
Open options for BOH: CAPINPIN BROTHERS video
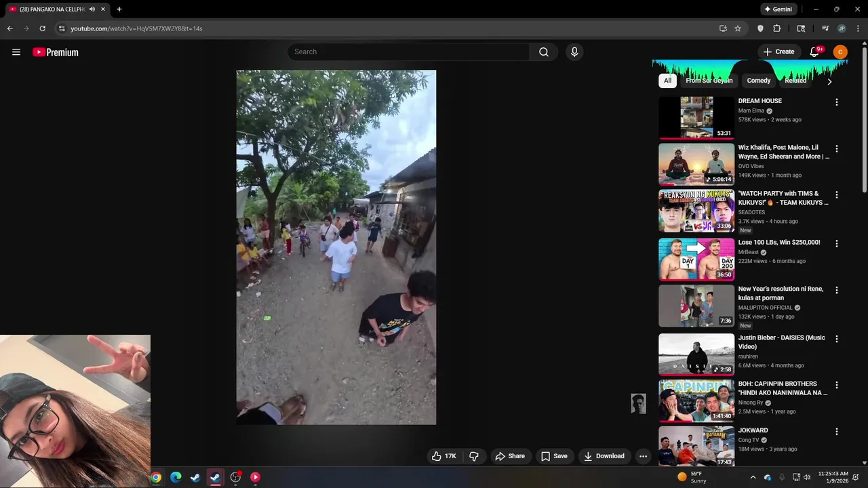pyautogui.click(x=836, y=385)
